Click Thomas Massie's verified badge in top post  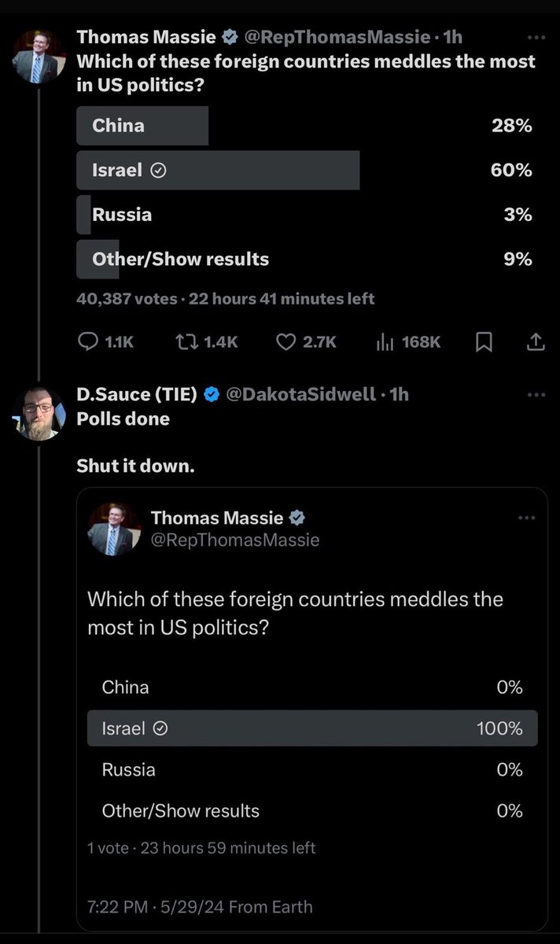(230, 37)
